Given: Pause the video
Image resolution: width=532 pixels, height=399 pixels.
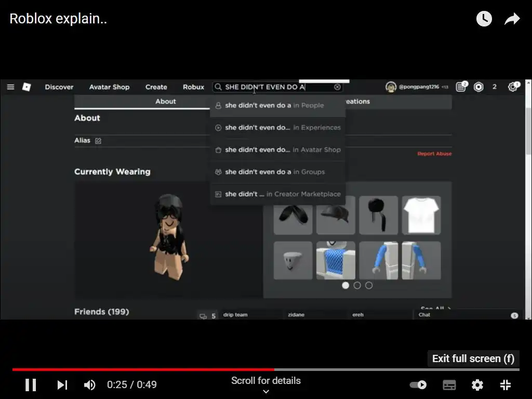Looking at the screenshot, I should pyautogui.click(x=31, y=385).
